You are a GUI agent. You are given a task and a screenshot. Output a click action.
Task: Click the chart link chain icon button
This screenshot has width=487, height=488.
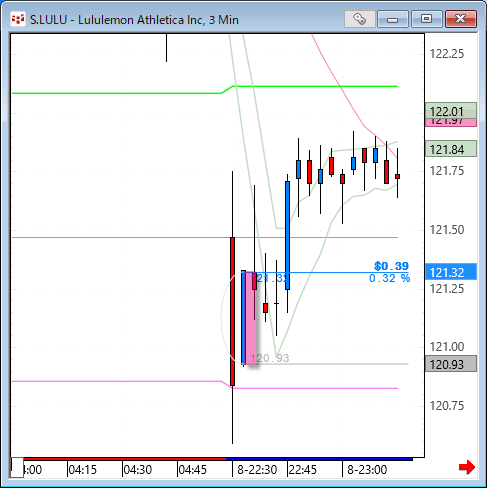coord(360,19)
